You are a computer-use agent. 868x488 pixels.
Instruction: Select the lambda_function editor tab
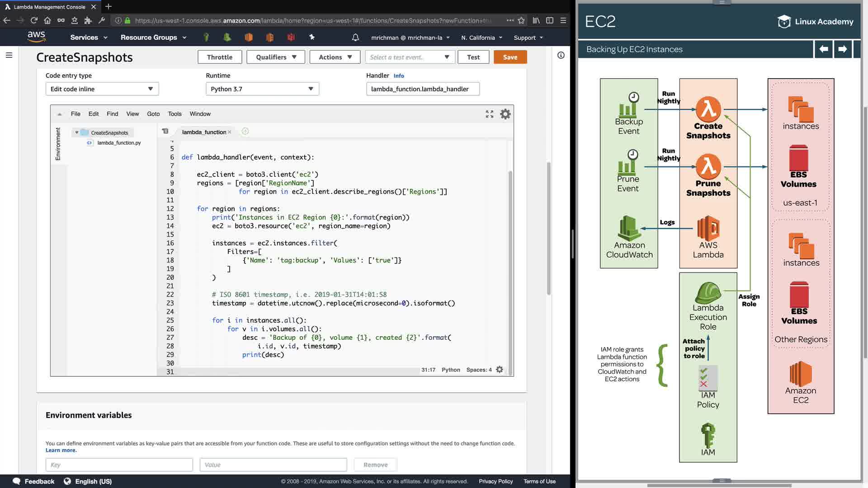pos(204,132)
